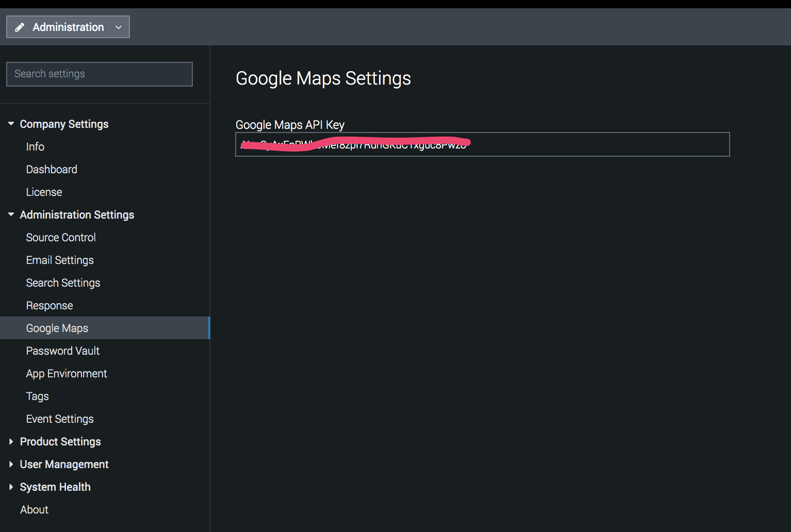
Task: Collapse the Company Settings section
Action: [x=11, y=124]
